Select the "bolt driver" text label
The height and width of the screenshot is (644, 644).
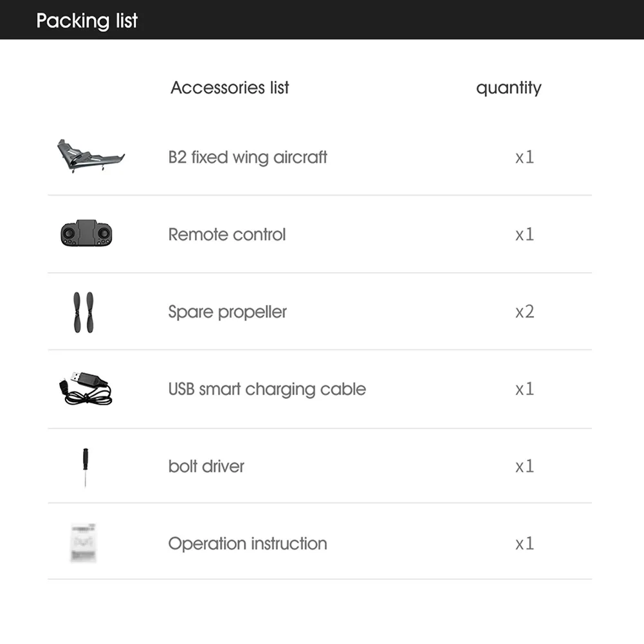click(x=206, y=466)
